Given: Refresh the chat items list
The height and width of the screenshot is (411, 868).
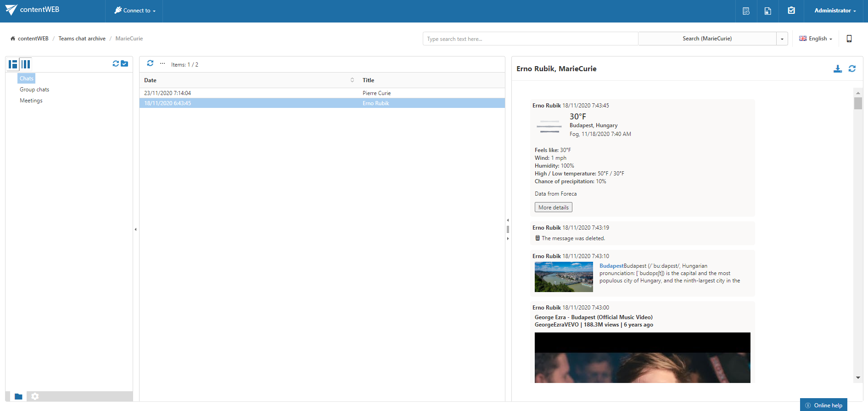Looking at the screenshot, I should click(150, 63).
